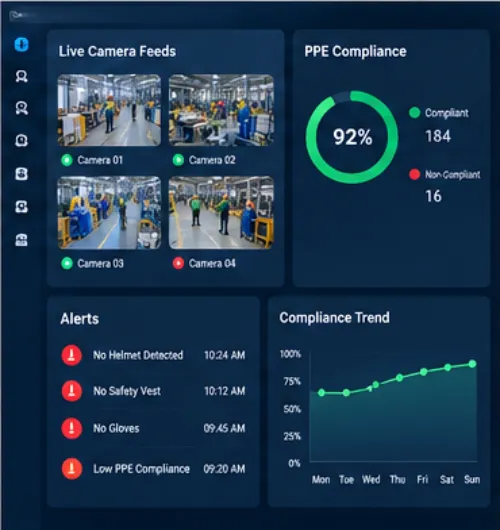The height and width of the screenshot is (530, 500).
Task: Click the 10:12 AM alert timestamp
Action: pos(224,391)
